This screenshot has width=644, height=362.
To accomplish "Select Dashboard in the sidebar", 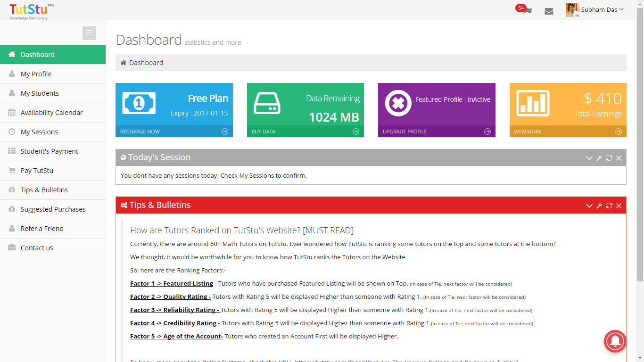I will click(x=53, y=55).
